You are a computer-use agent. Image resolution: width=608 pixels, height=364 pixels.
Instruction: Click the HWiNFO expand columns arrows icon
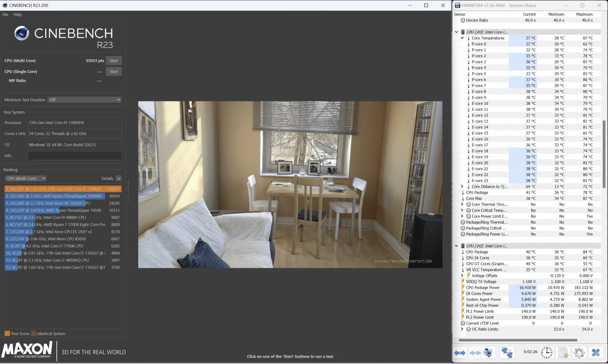[x=460, y=353]
